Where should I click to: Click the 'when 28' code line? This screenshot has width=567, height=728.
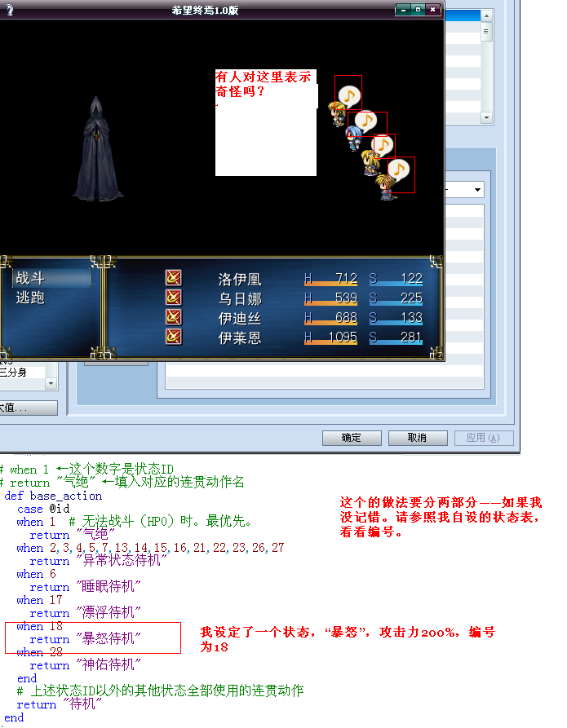[39, 652]
